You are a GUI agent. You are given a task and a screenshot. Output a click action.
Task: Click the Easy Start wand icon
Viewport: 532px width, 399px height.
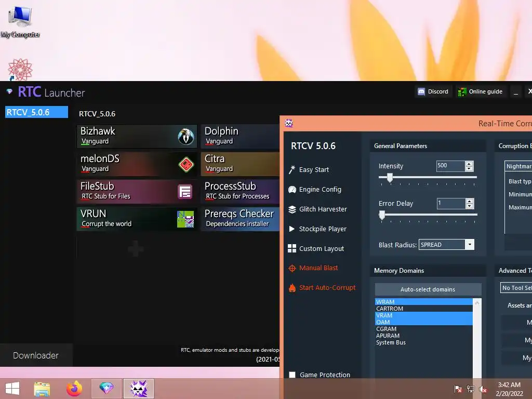tap(292, 170)
